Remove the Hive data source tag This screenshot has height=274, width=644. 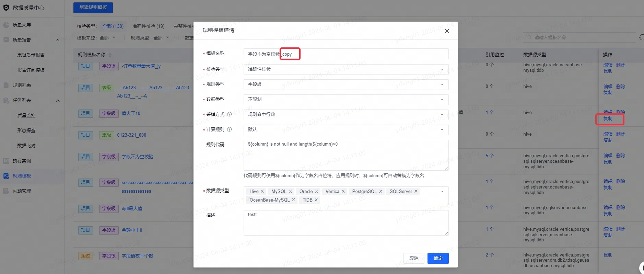click(x=262, y=191)
